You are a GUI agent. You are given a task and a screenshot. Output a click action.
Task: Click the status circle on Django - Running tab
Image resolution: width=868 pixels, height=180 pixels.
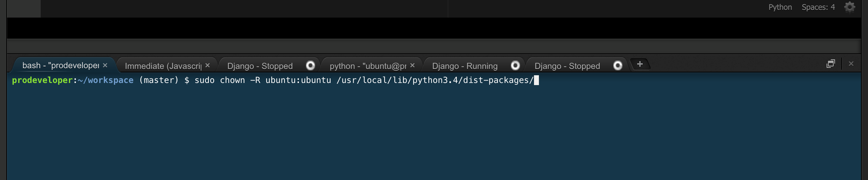tap(515, 65)
